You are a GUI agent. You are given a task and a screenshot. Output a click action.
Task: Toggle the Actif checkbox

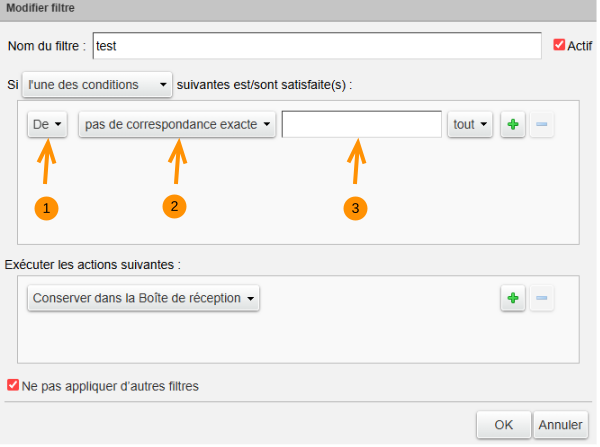point(559,45)
